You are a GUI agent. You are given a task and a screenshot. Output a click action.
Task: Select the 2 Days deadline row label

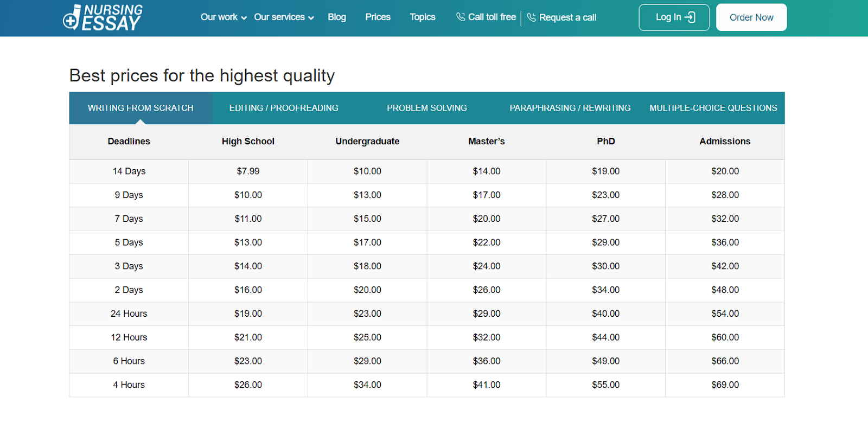[129, 290]
